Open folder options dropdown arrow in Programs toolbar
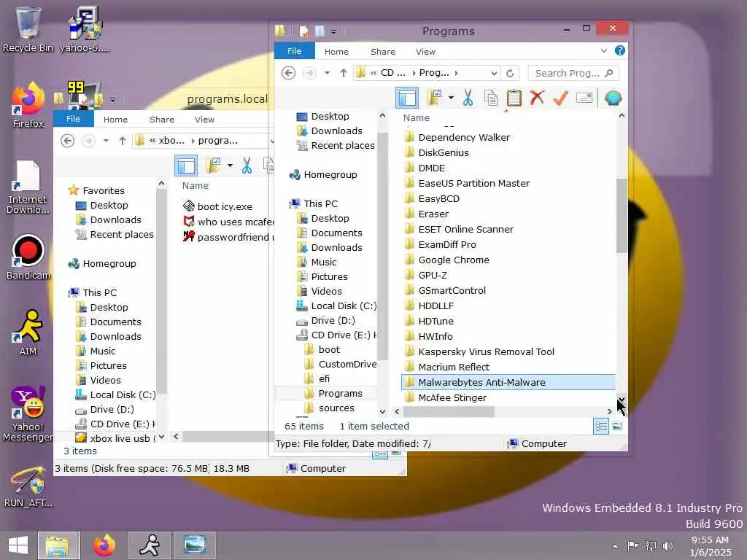The image size is (747, 560). (x=451, y=98)
